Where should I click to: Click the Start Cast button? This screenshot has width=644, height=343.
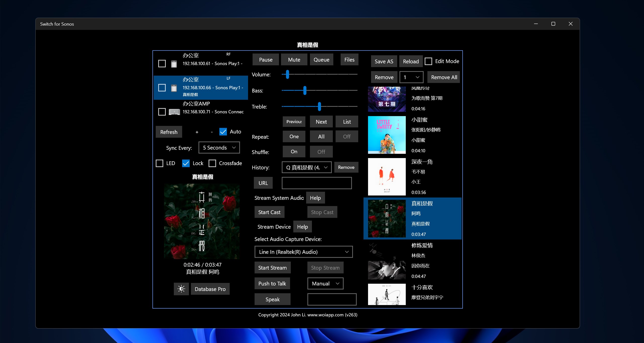(x=269, y=212)
